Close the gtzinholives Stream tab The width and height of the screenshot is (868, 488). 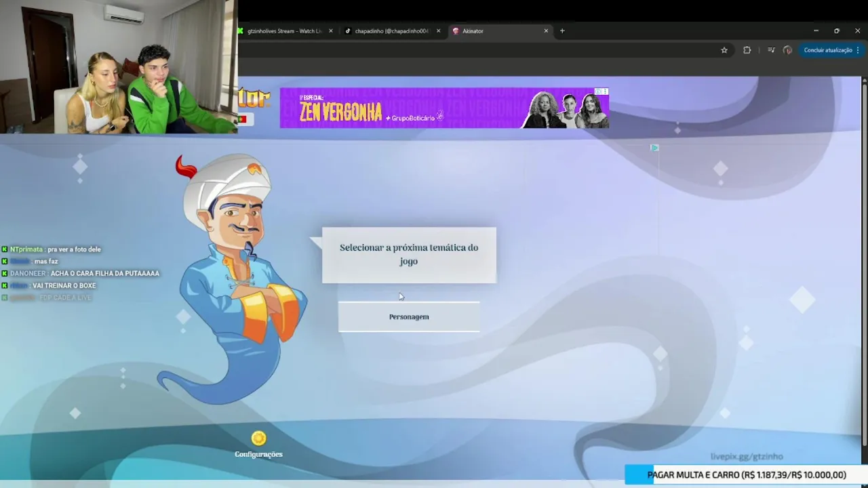click(331, 31)
